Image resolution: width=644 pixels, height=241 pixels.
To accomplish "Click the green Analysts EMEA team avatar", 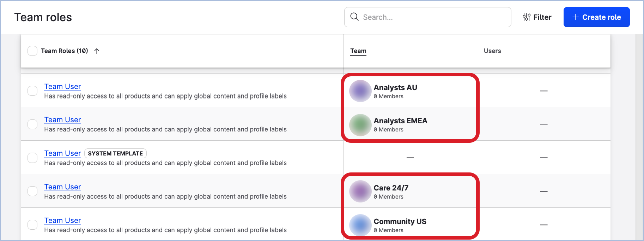I will [x=360, y=125].
